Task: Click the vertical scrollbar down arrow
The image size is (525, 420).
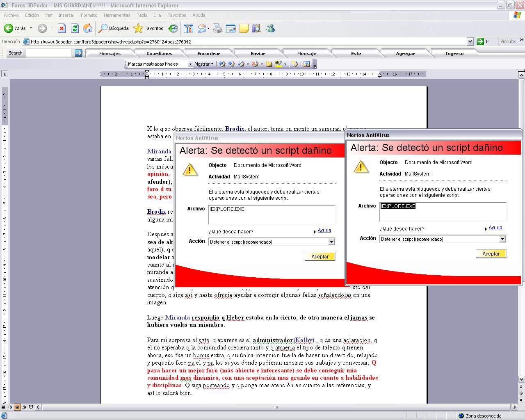Action: (x=521, y=379)
